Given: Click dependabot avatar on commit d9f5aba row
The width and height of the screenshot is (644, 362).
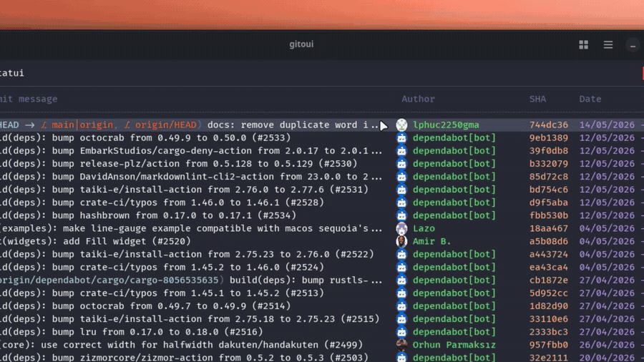Looking at the screenshot, I should coord(401,202).
